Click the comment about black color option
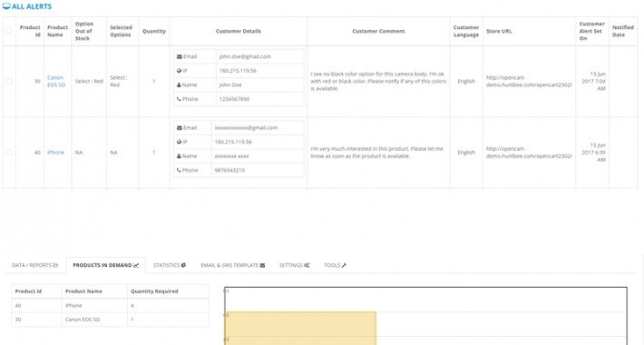This screenshot has height=345, width=644. tap(378, 82)
